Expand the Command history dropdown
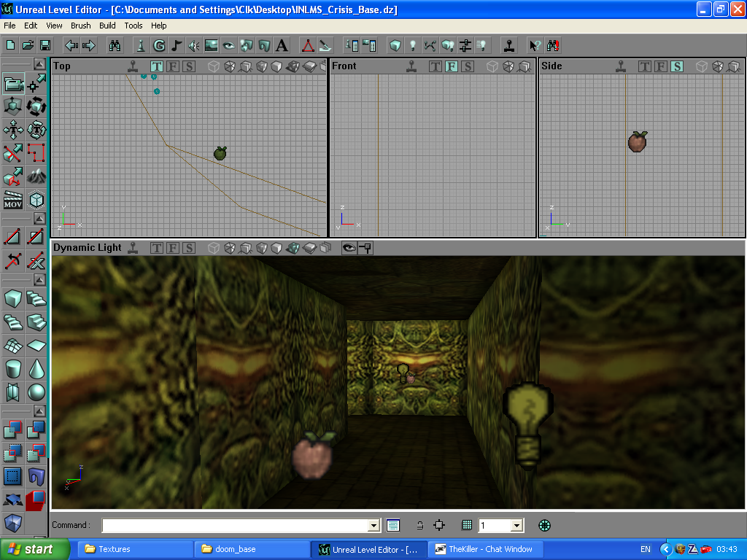 pos(374,526)
